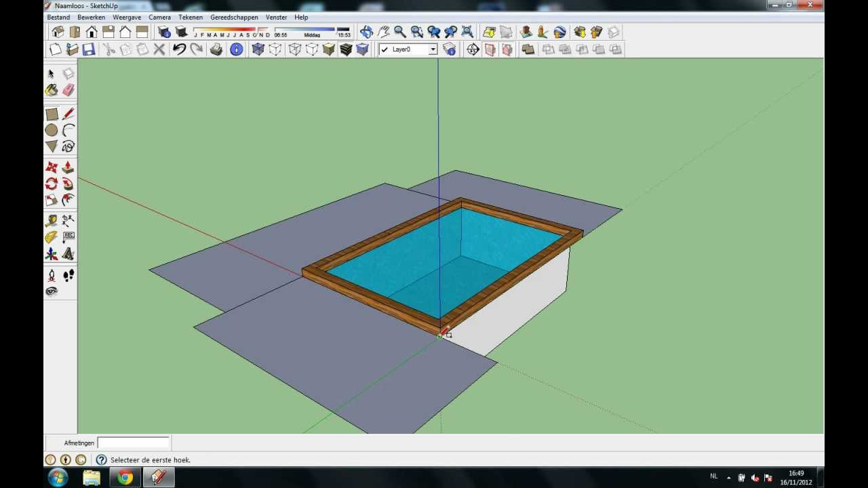The image size is (868, 488).
Task: Open the Layer0 dropdown list
Action: click(x=433, y=49)
